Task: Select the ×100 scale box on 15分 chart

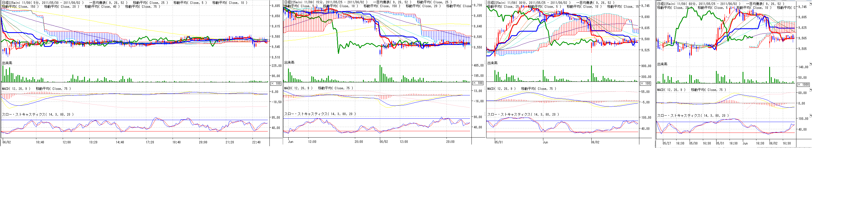Action: coord(478,83)
